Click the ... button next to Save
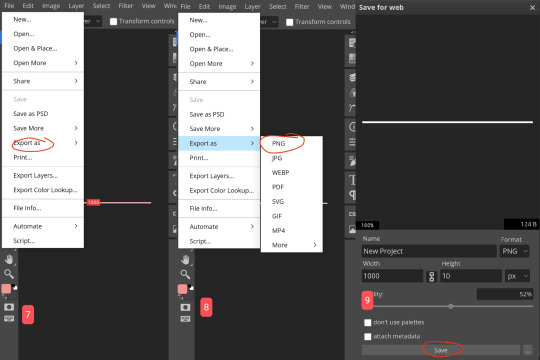 click(528, 350)
